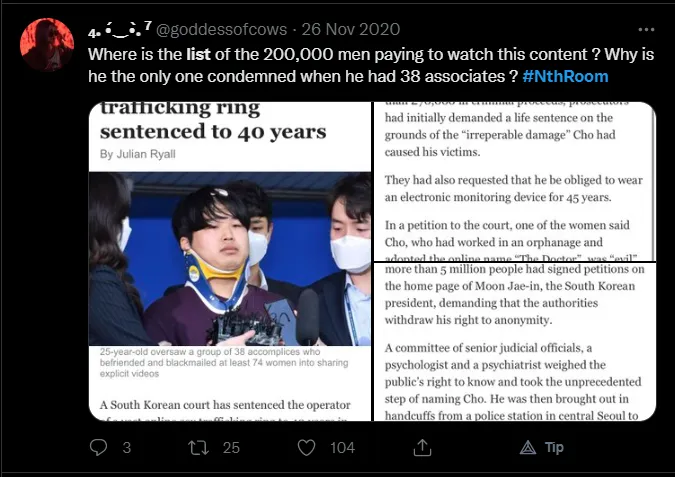Follow the #NthRoom hashtag

(565, 76)
